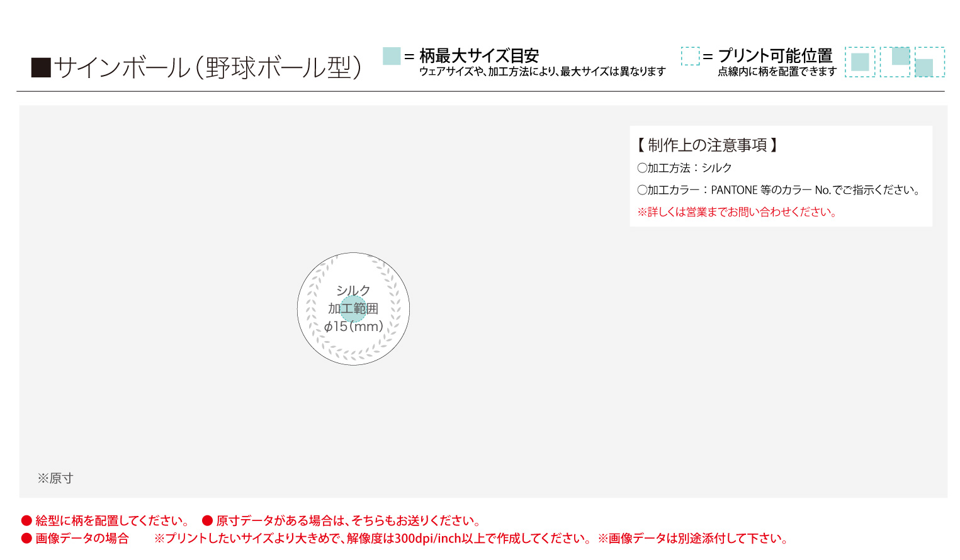Click the 柄最大サイズ目安 legend heading
This screenshot has width=960, height=560.
[478, 55]
